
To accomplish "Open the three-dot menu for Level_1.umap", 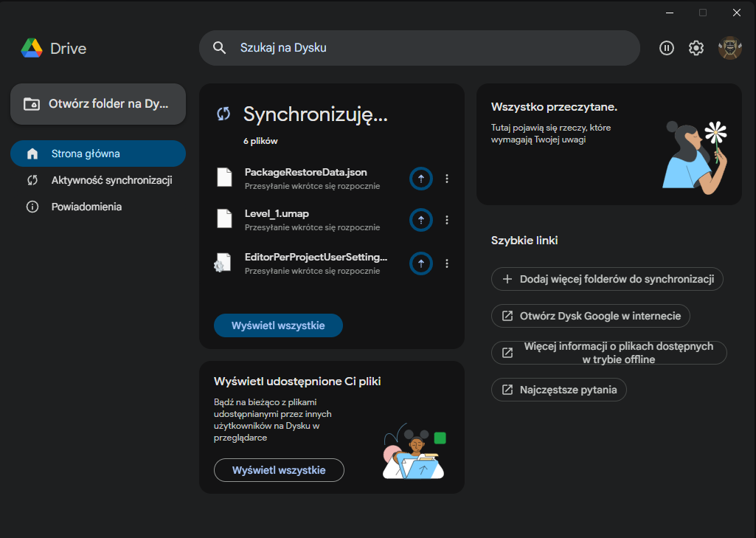I will (447, 220).
